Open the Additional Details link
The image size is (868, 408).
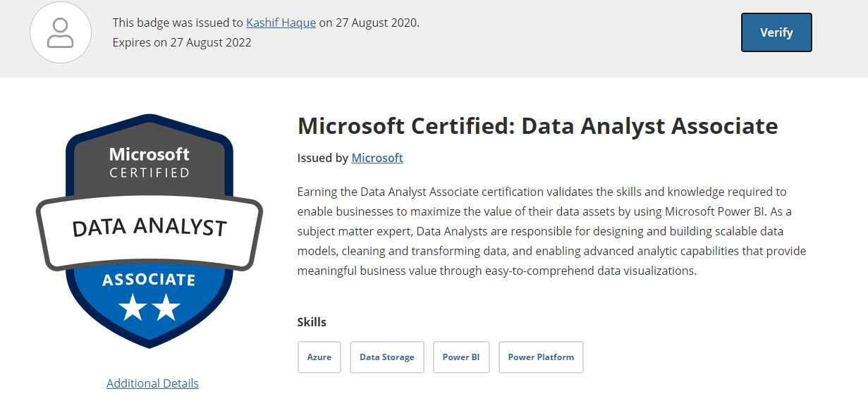pyautogui.click(x=152, y=383)
